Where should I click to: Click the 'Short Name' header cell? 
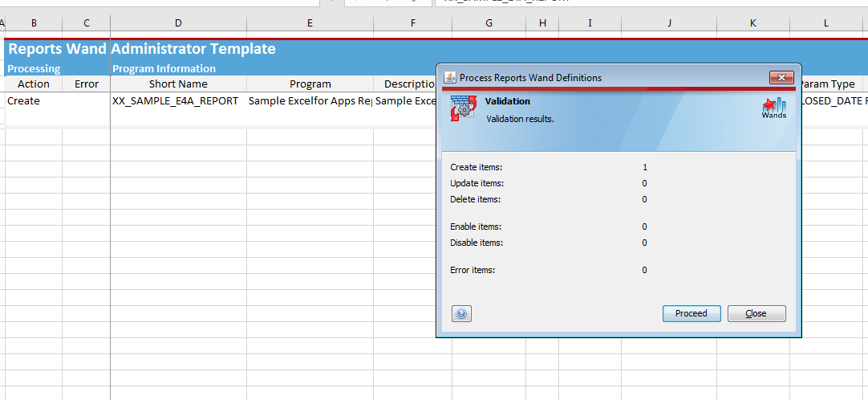[x=178, y=84]
